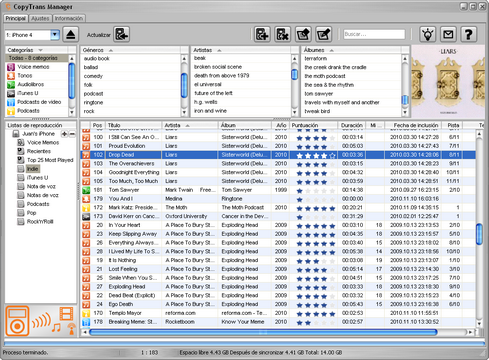489x360 pixels.
Task: Click the Pista column header
Action: (x=453, y=125)
